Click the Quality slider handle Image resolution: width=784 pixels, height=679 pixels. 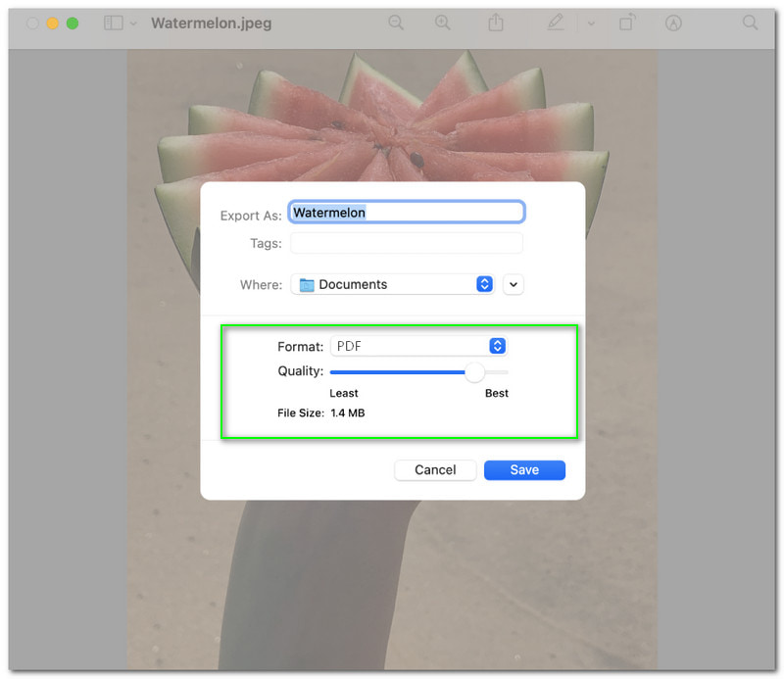coord(475,371)
